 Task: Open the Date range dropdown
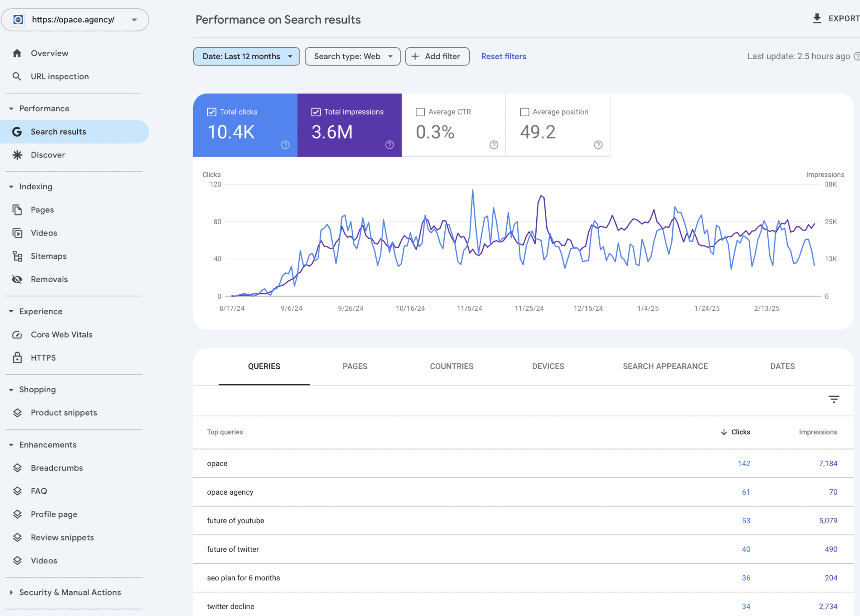[x=246, y=56]
